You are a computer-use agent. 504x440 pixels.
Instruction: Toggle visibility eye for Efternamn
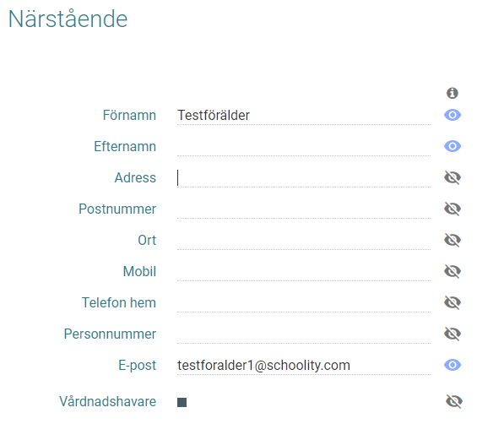453,146
